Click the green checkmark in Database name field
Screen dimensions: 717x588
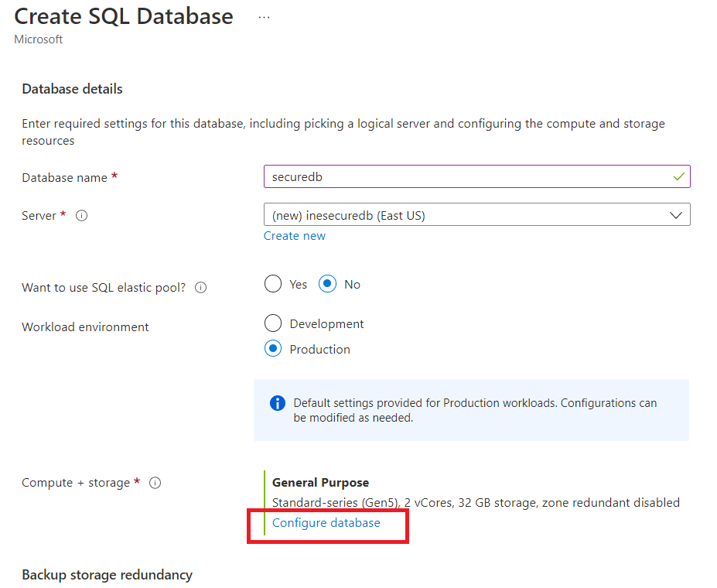tap(678, 176)
